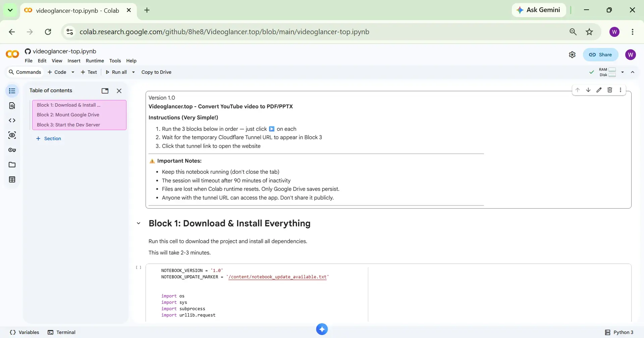Open a new browser tab
The width and height of the screenshot is (644, 338).
[147, 10]
